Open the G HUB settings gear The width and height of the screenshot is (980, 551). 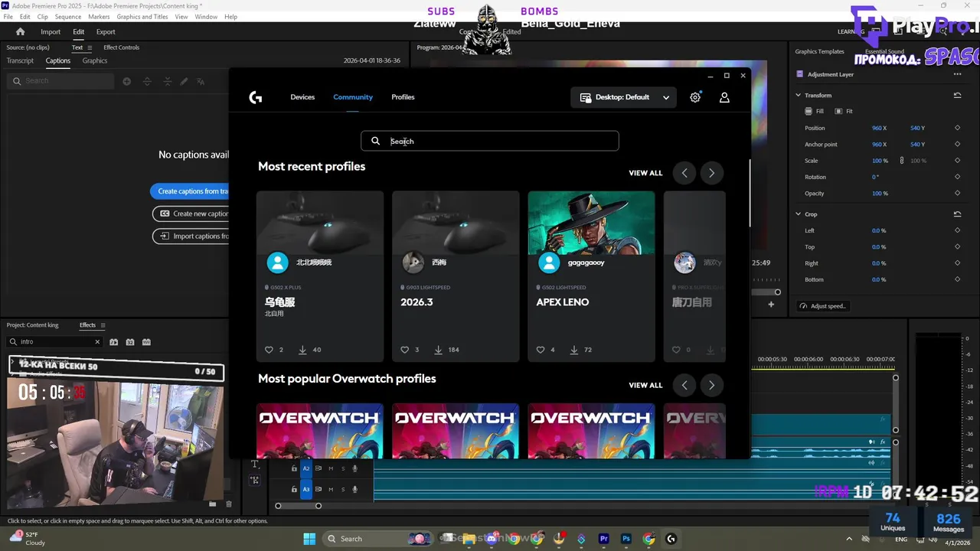(695, 97)
